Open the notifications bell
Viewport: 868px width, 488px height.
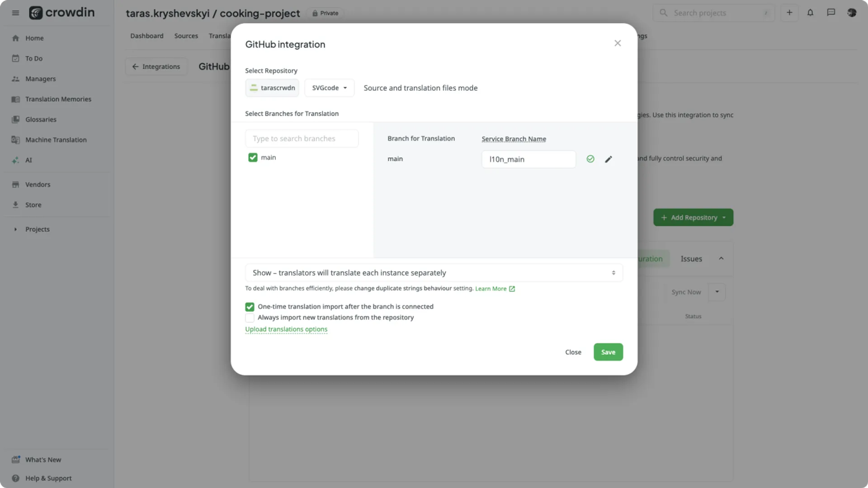click(x=810, y=13)
